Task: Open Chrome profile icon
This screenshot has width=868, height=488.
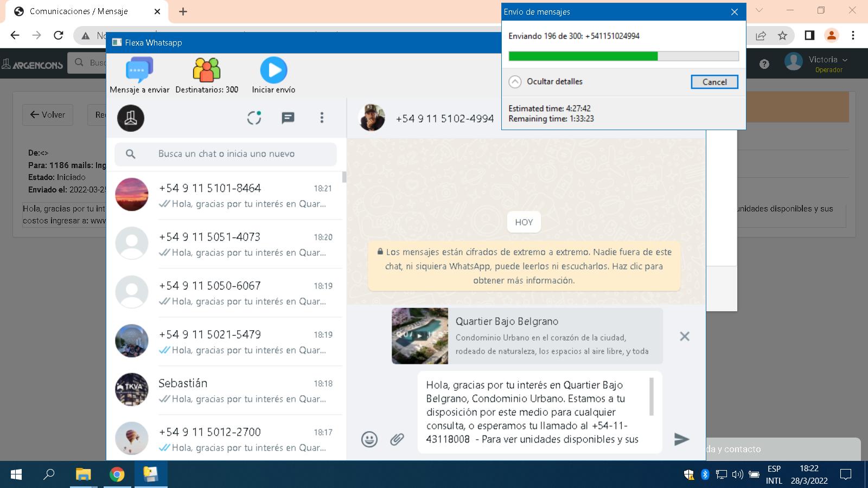Action: coord(831,35)
